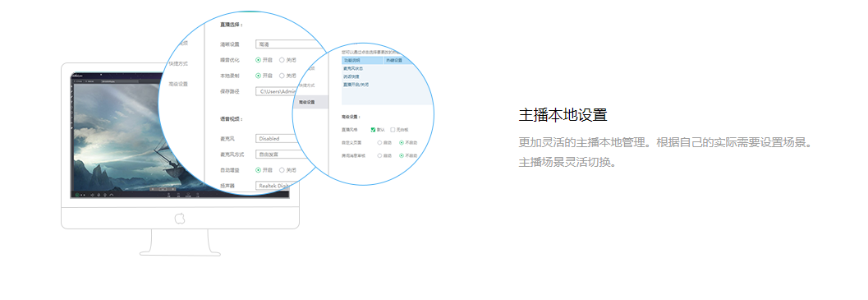Viewport: 868px width, 300px height.
Task: Open the 扬声器 dropdown showing Realtek
Action: [275, 186]
